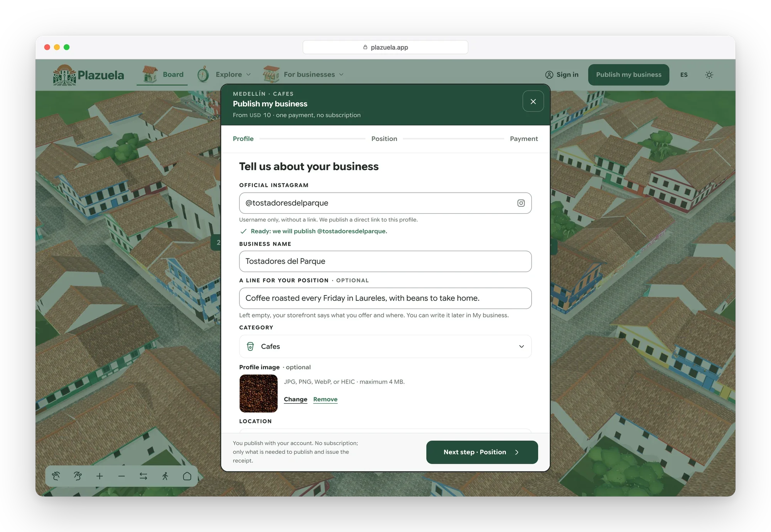Click the Remove profile image link
This screenshot has width=771, height=532.
(x=325, y=399)
